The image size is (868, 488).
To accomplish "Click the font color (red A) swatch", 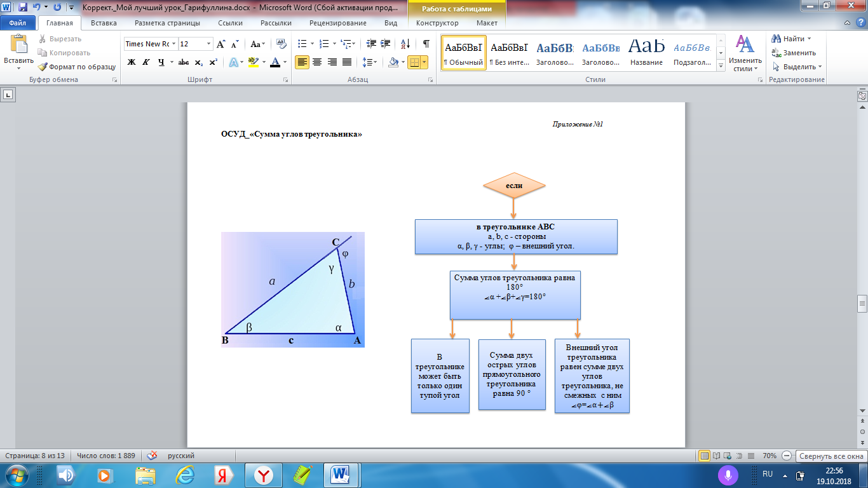I will pos(275,62).
